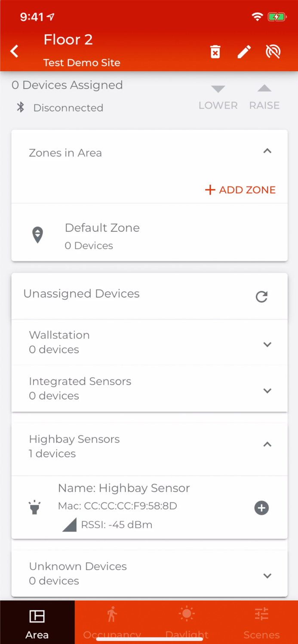The width and height of the screenshot is (298, 644).
Task: Tap the Highbay Sensor device icon
Action: (35, 507)
